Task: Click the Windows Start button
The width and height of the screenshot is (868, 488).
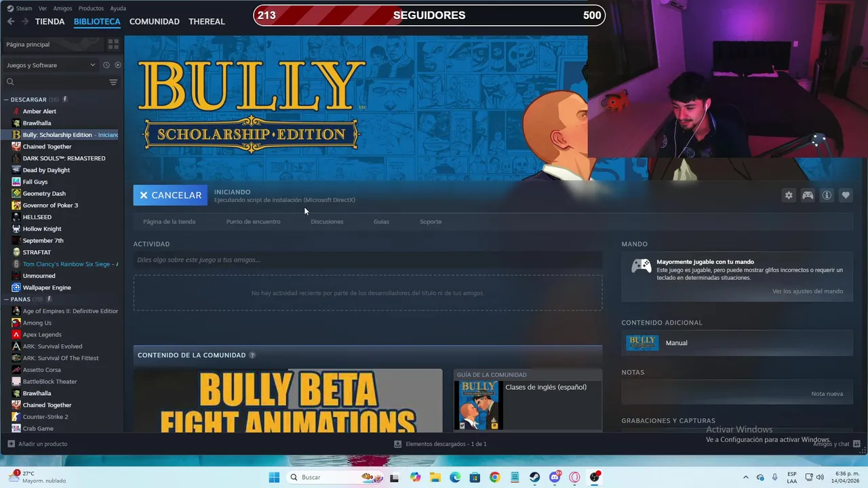Action: click(x=274, y=477)
